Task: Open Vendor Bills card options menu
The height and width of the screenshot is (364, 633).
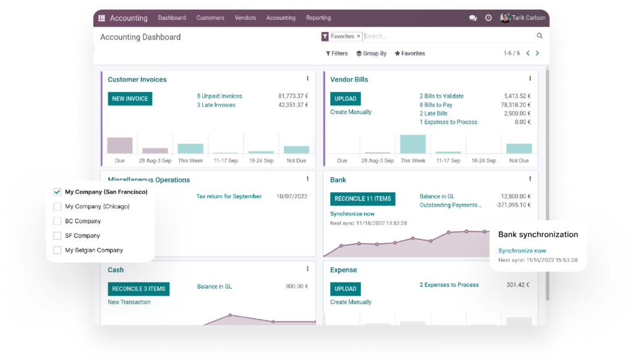Action: click(x=530, y=78)
